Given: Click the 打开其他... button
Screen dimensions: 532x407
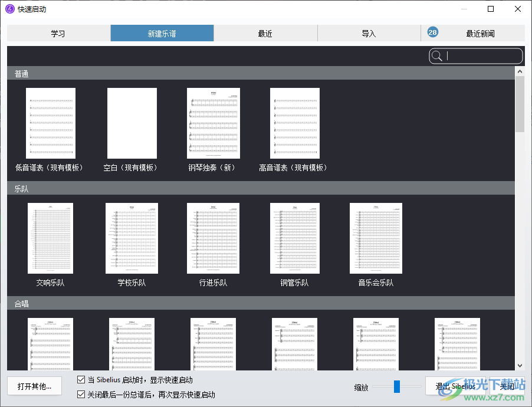Looking at the screenshot, I should tap(34, 386).
